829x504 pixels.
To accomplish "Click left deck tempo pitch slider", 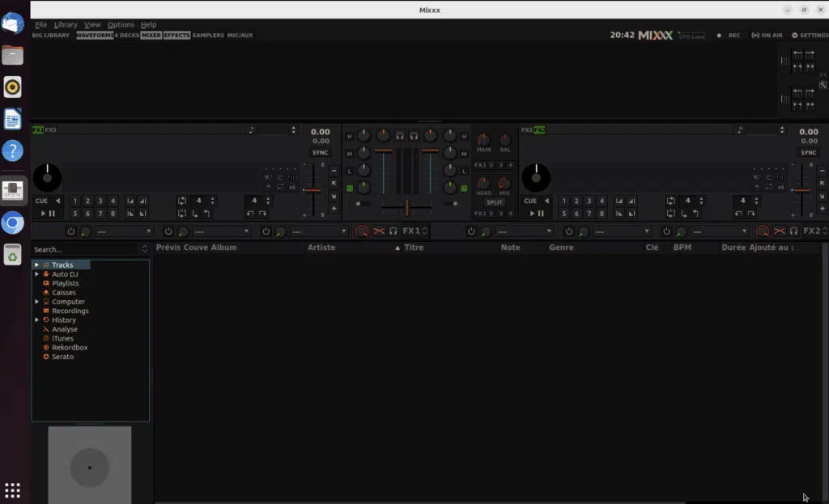I will click(x=313, y=190).
